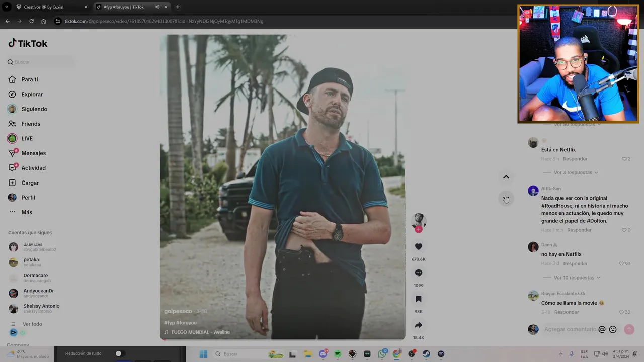Click the Agregar comentario field
This screenshot has width=644, height=362.
coord(571,329)
